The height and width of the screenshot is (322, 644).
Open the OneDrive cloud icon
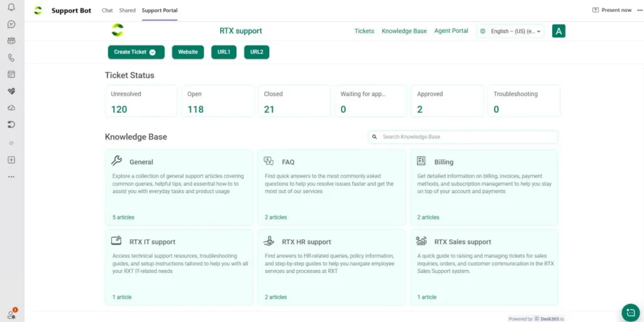click(x=11, y=108)
